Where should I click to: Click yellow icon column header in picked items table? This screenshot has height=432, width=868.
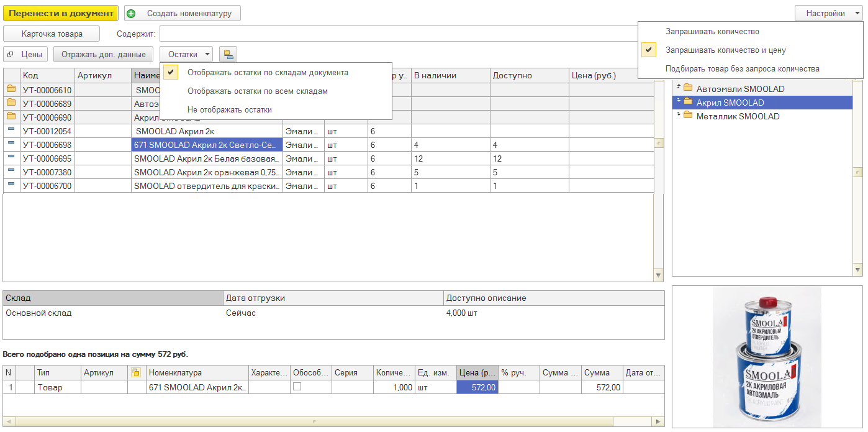click(136, 372)
